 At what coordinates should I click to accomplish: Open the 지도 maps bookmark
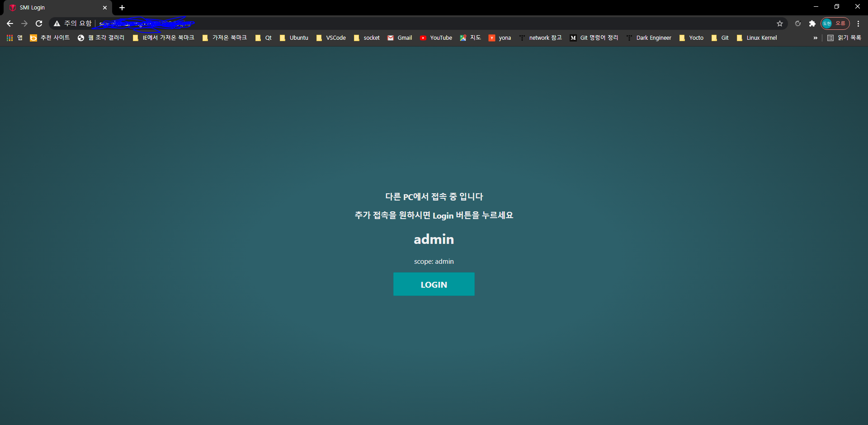[470, 38]
